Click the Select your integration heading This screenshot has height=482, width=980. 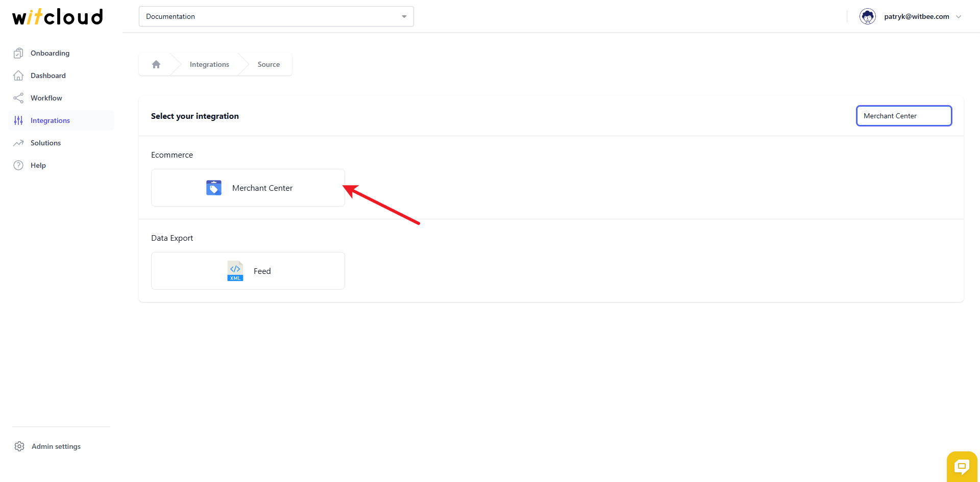tap(195, 116)
